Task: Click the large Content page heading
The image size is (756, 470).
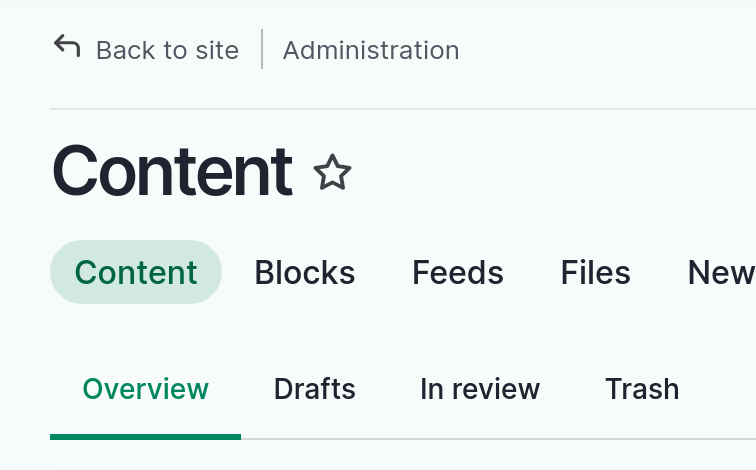Action: point(172,172)
